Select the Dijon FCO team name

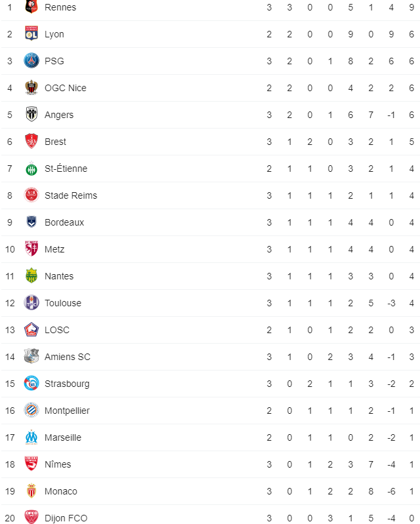click(66, 518)
